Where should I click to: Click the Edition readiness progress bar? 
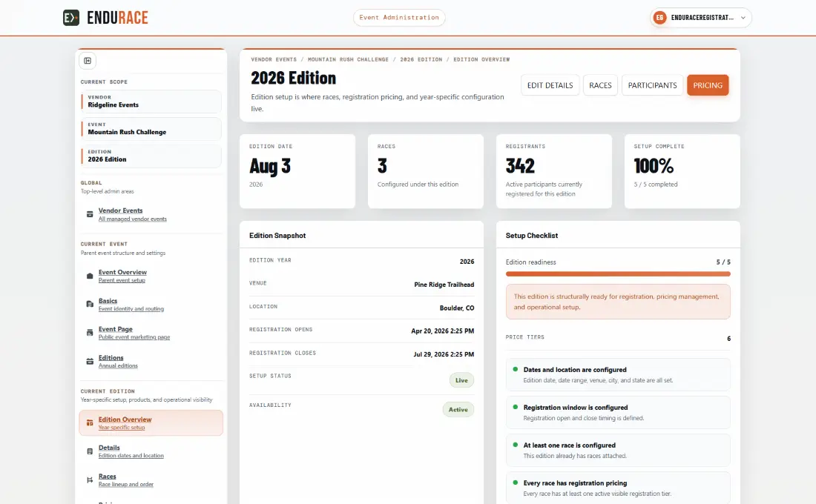coord(618,274)
